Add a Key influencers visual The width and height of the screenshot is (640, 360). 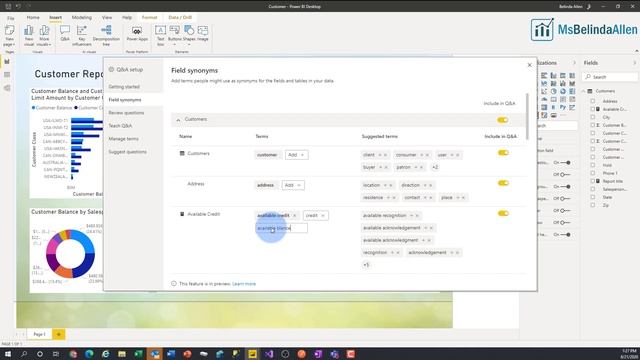click(x=82, y=35)
